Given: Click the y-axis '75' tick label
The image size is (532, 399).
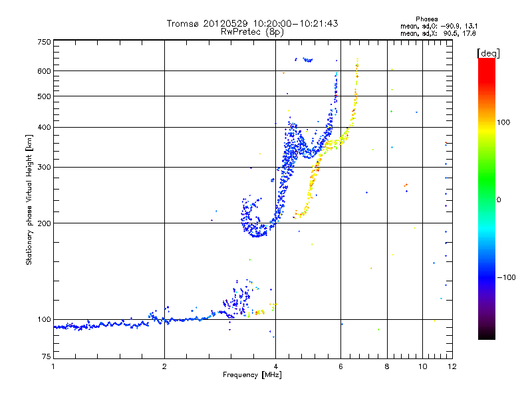Looking at the screenshot, I should point(47,356).
